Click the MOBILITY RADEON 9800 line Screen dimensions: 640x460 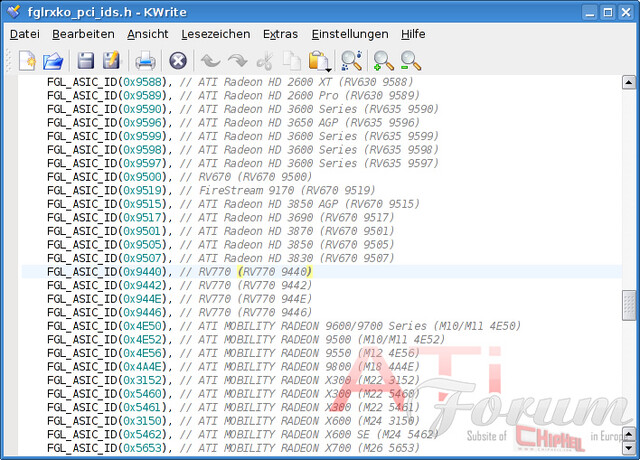pyautogui.click(x=233, y=367)
